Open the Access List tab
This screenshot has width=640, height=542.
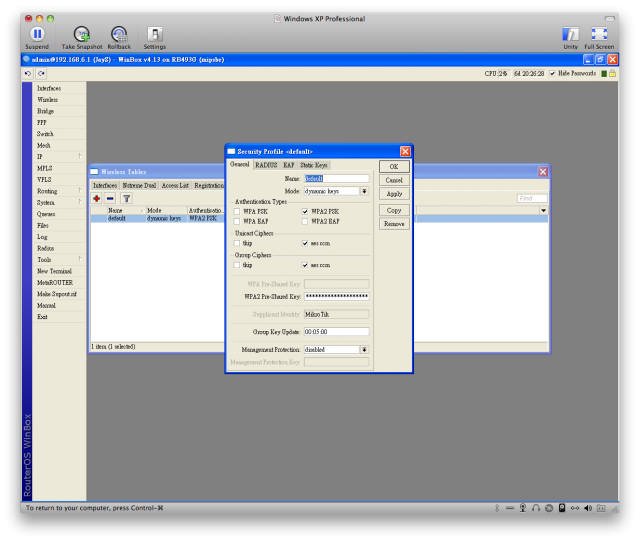pos(175,186)
